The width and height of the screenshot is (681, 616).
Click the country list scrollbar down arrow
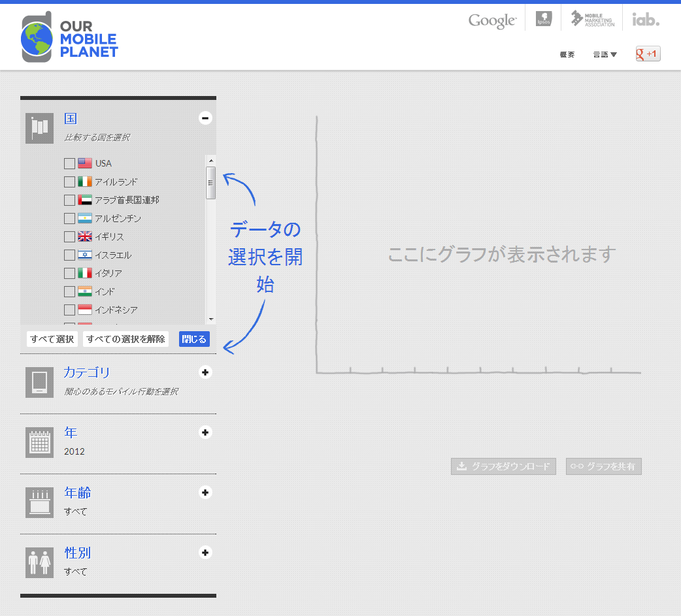pyautogui.click(x=211, y=319)
